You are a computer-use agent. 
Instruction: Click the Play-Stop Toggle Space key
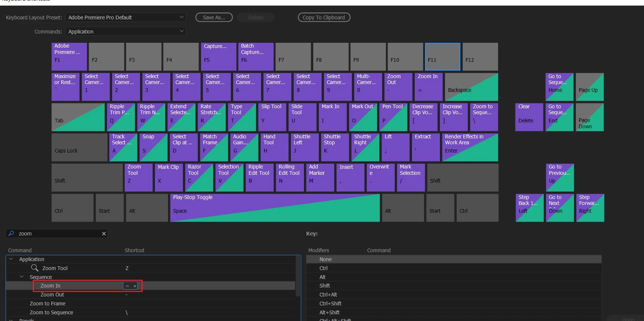point(275,208)
